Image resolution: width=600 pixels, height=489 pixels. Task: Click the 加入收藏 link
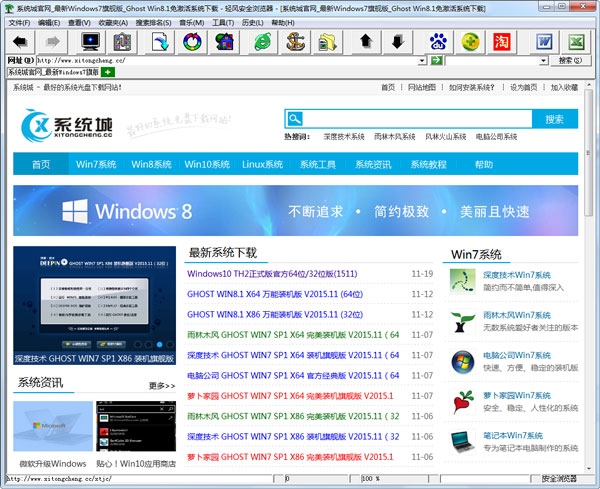point(564,87)
